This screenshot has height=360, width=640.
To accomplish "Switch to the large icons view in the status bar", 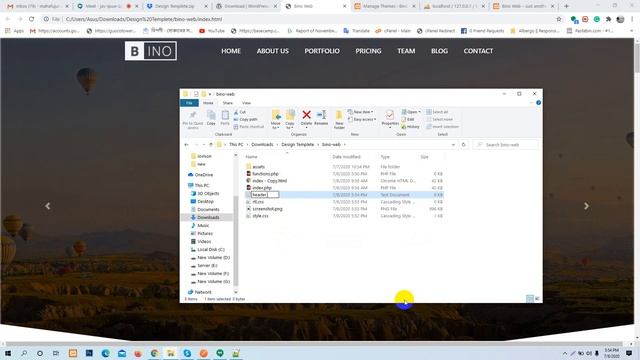I will [x=537, y=299].
